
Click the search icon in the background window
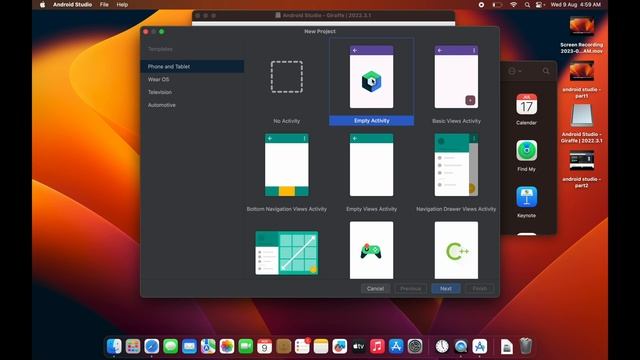coord(546,71)
